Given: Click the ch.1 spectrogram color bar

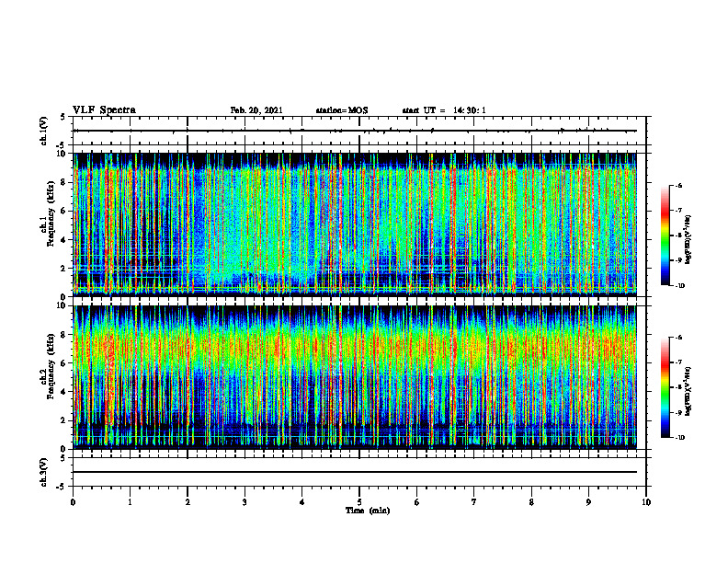Looking at the screenshot, I should point(665,236).
